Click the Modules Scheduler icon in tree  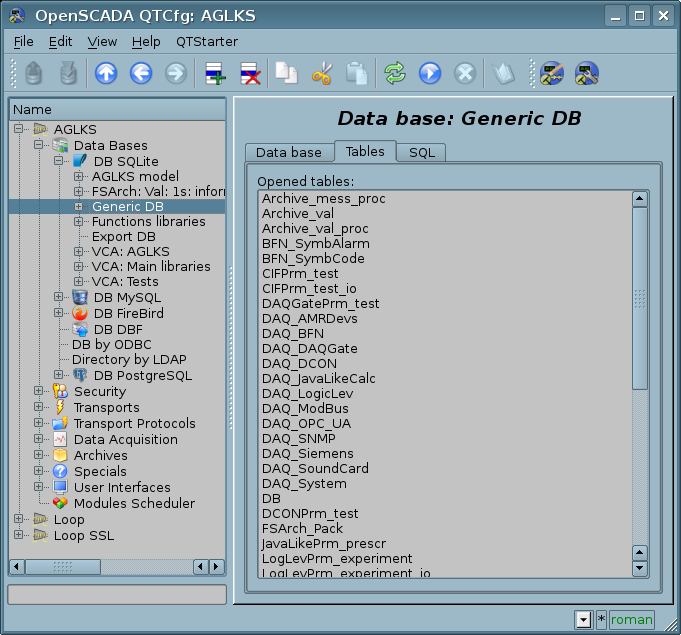(60, 503)
